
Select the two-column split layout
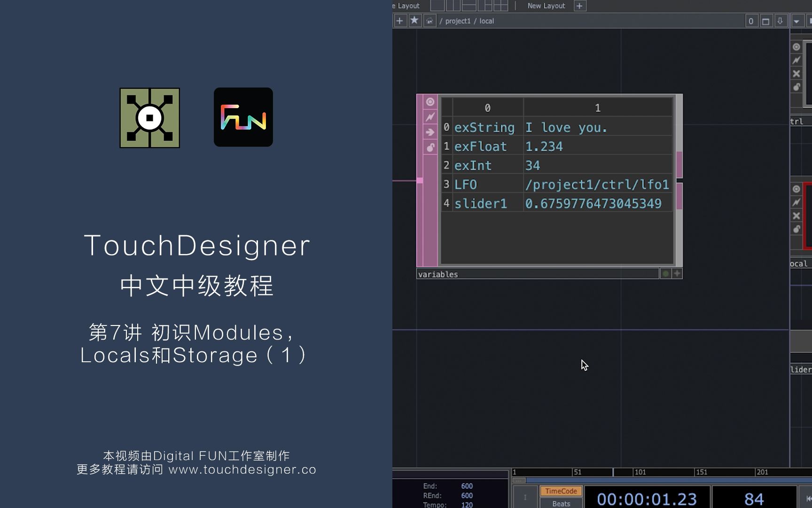453,6
